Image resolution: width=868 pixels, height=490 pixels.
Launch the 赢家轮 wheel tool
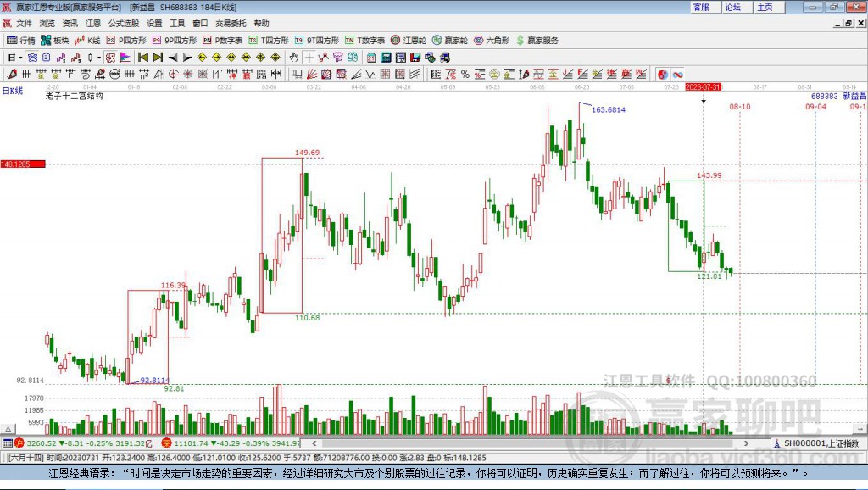(x=449, y=41)
